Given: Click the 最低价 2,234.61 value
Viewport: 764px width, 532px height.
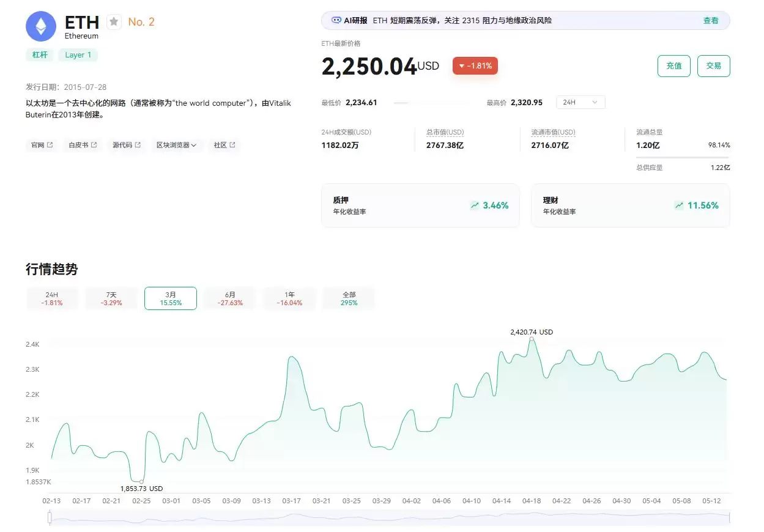Looking at the screenshot, I should pyautogui.click(x=362, y=102).
